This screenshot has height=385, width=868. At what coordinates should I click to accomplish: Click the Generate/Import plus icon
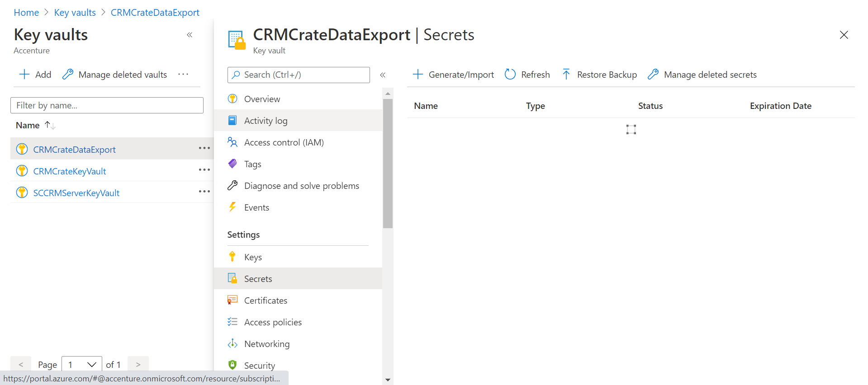click(x=418, y=75)
